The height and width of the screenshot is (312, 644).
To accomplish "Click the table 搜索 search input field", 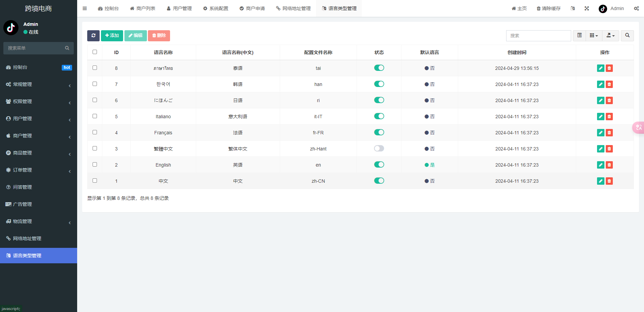I will pyautogui.click(x=538, y=36).
